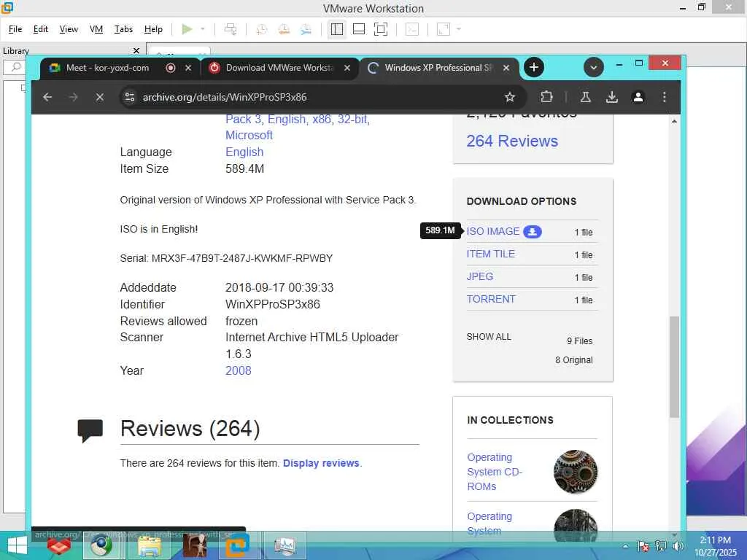Click Send Ctrl+Alt+Del toolbar icon
Viewport: 747px width, 560px height.
(x=231, y=29)
